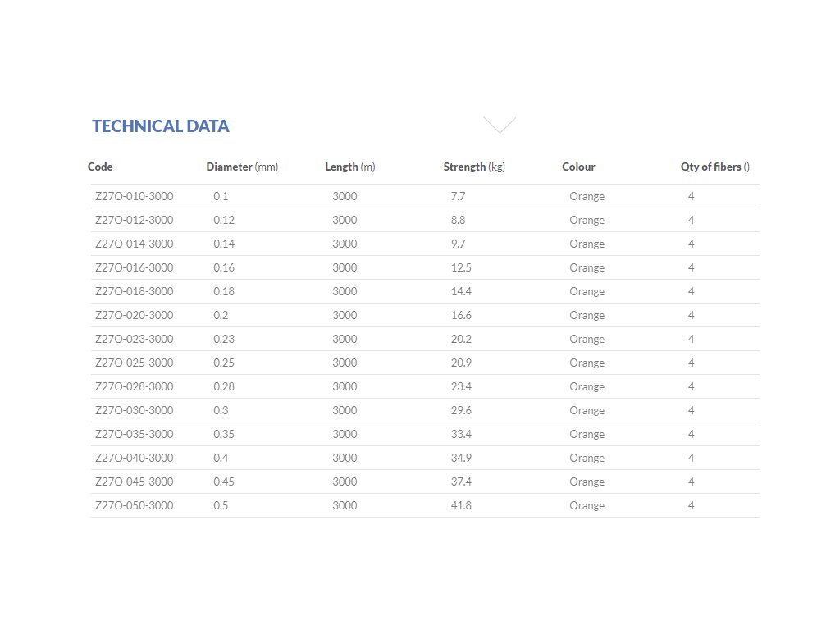Select code Z27O-014-3000
840x630 pixels.
coord(135,244)
